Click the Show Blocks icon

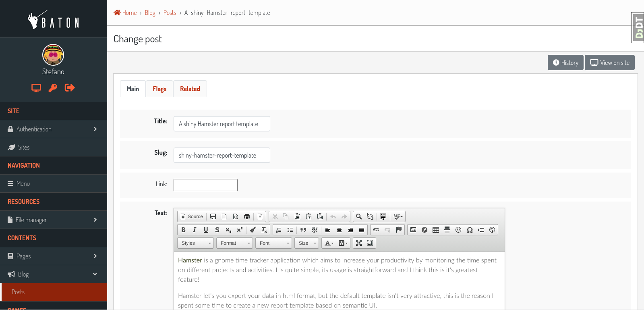tap(370, 243)
